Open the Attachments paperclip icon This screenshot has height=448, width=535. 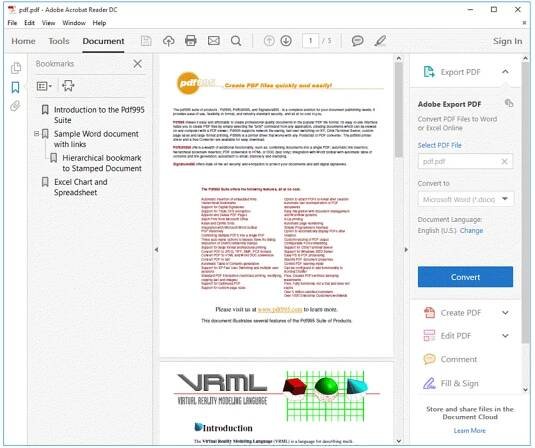pyautogui.click(x=15, y=106)
